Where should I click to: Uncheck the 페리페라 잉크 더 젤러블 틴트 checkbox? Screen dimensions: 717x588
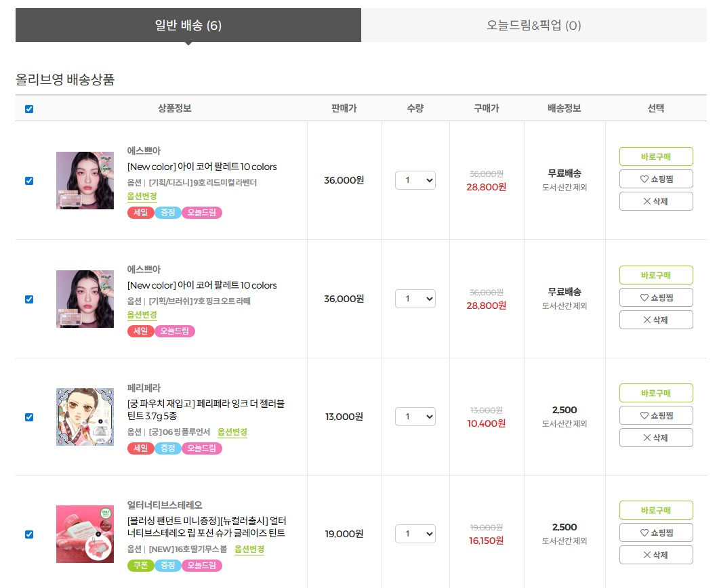click(29, 417)
